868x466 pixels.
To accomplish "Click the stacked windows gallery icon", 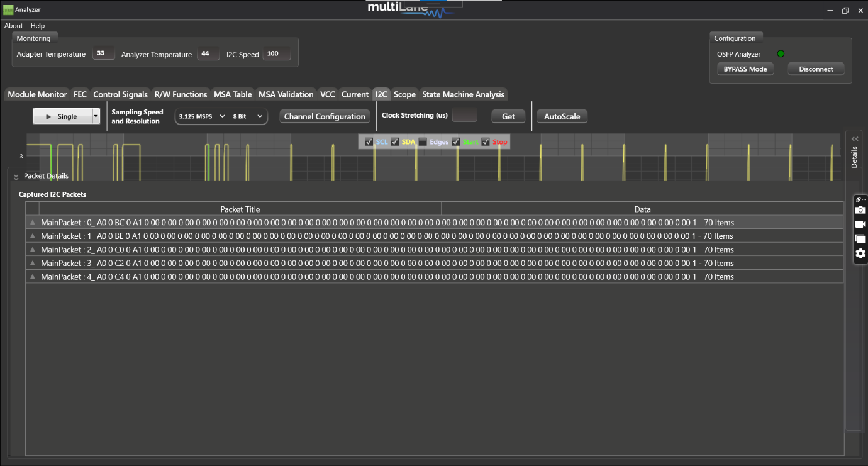I will click(x=860, y=239).
